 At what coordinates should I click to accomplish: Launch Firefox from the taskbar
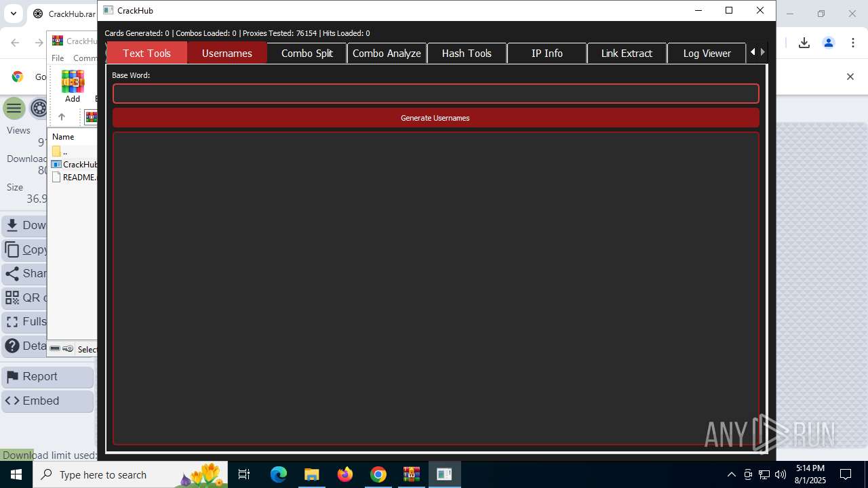point(345,474)
